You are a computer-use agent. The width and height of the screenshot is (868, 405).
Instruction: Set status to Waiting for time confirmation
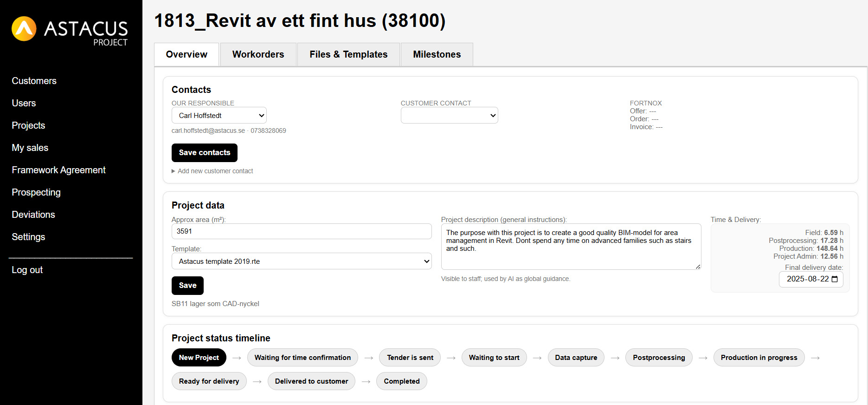[x=302, y=358]
